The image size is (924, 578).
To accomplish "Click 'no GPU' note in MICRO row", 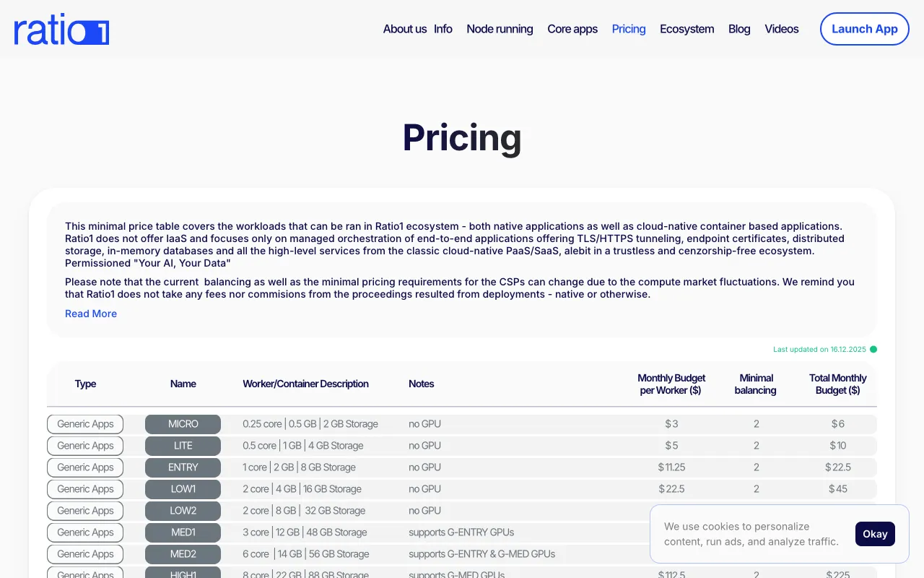I will coord(424,424).
